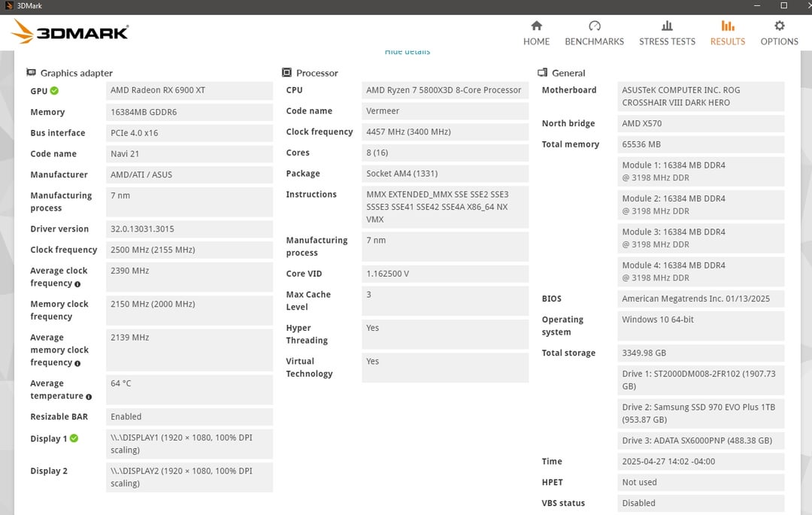Minimize the 3DMark window

point(757,6)
